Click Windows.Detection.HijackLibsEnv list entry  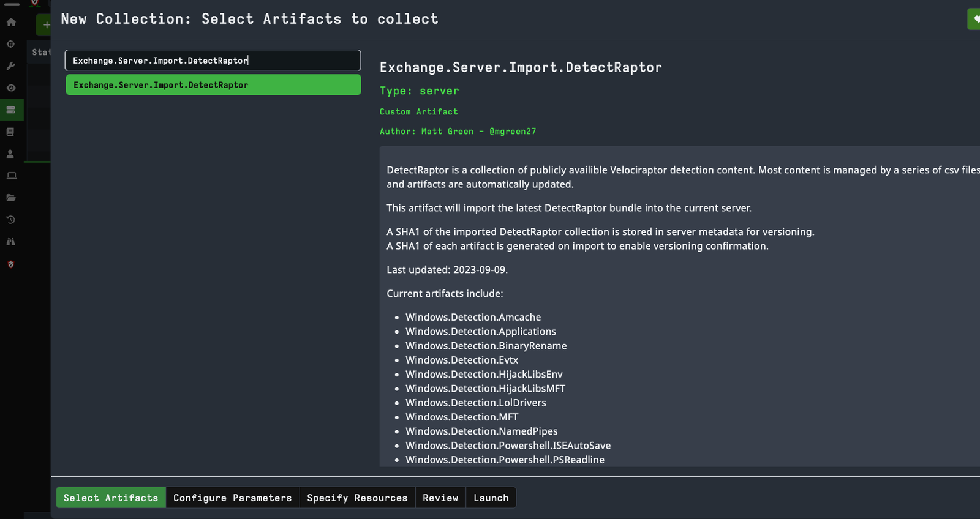pyautogui.click(x=484, y=374)
